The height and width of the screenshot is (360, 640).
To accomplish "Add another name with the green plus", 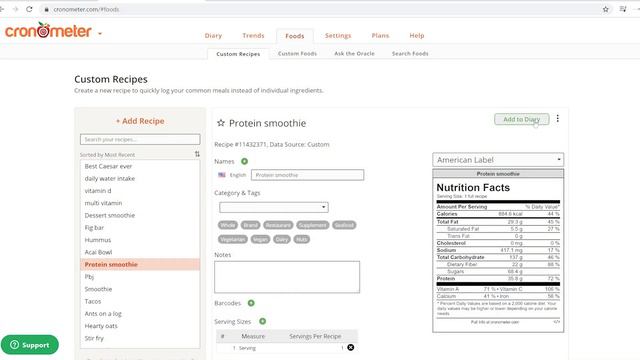I will tap(244, 161).
